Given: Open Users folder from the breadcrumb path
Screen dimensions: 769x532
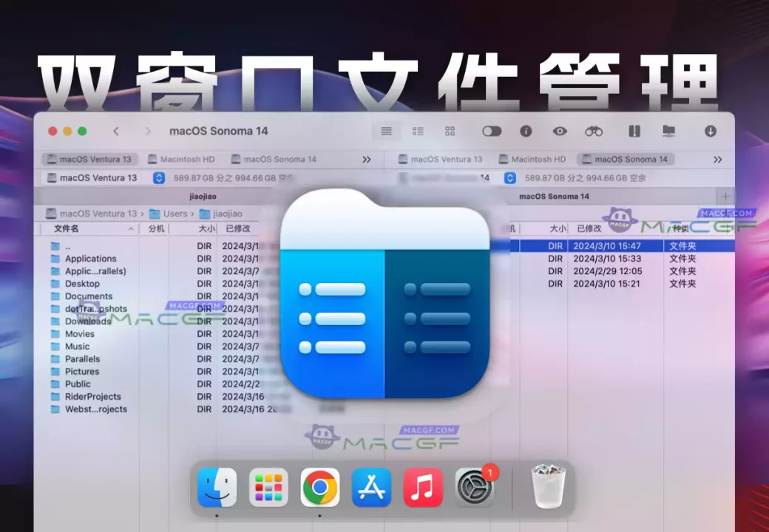Looking at the screenshot, I should pyautogui.click(x=175, y=214).
